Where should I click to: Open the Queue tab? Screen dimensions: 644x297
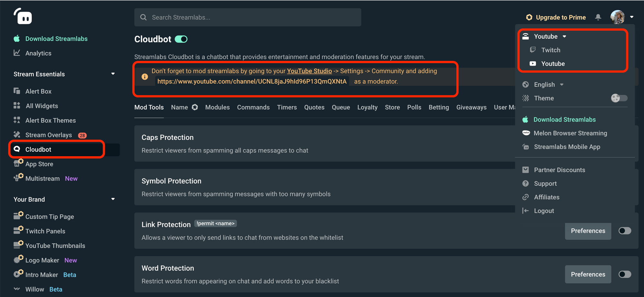(341, 107)
